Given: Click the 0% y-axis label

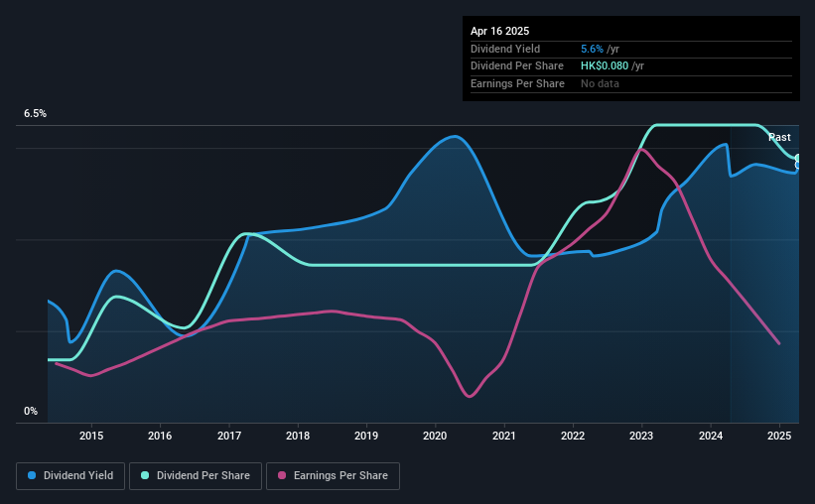Looking at the screenshot, I should (31, 411).
